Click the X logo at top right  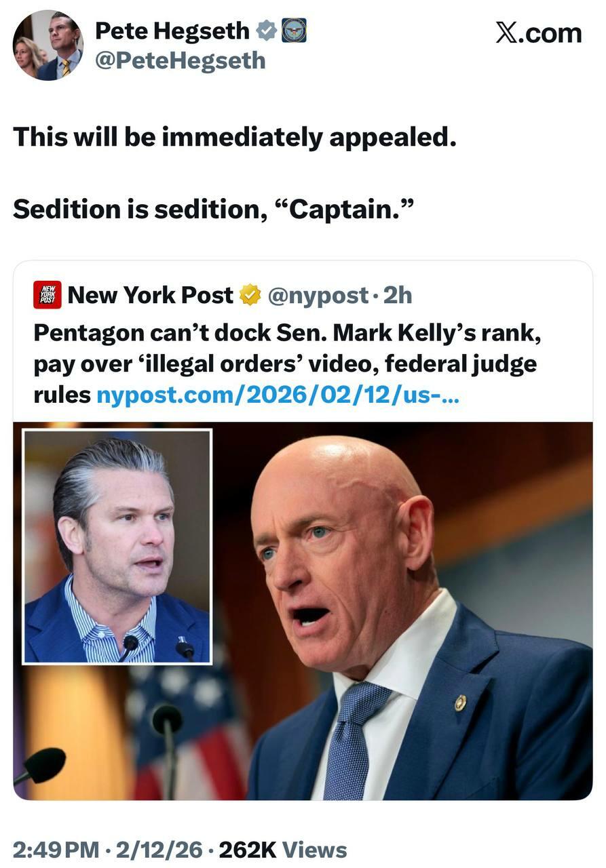point(538,33)
